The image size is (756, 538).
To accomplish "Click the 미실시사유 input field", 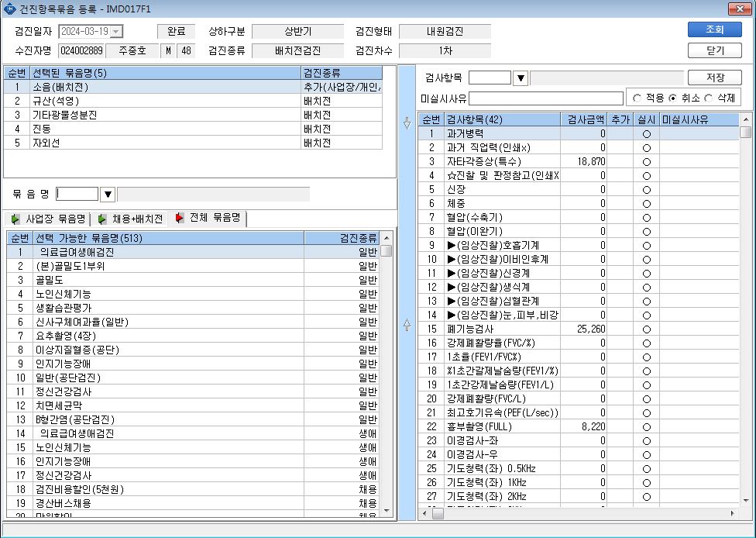I will (x=546, y=98).
